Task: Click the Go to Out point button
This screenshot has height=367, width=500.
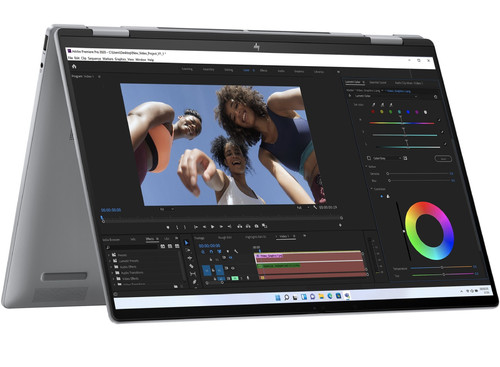Action: tap(229, 227)
